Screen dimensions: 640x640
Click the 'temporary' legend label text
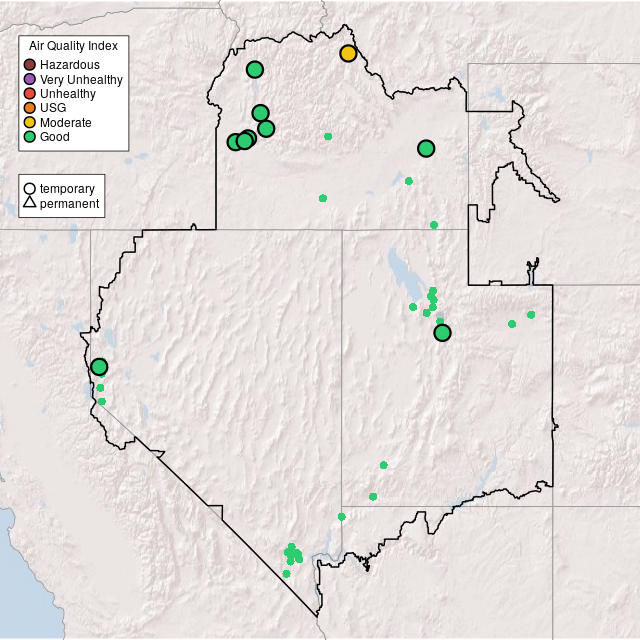67,188
